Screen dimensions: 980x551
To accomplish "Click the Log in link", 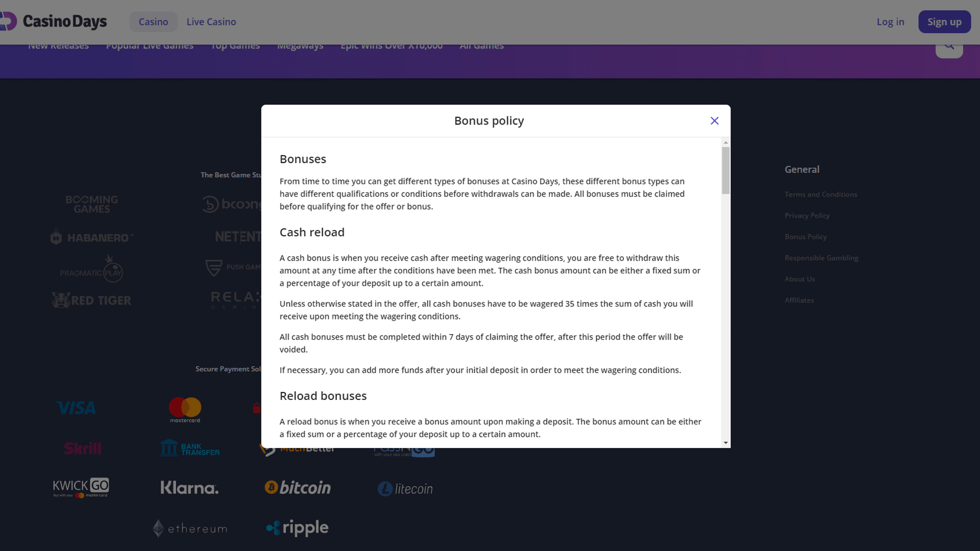I will (890, 22).
